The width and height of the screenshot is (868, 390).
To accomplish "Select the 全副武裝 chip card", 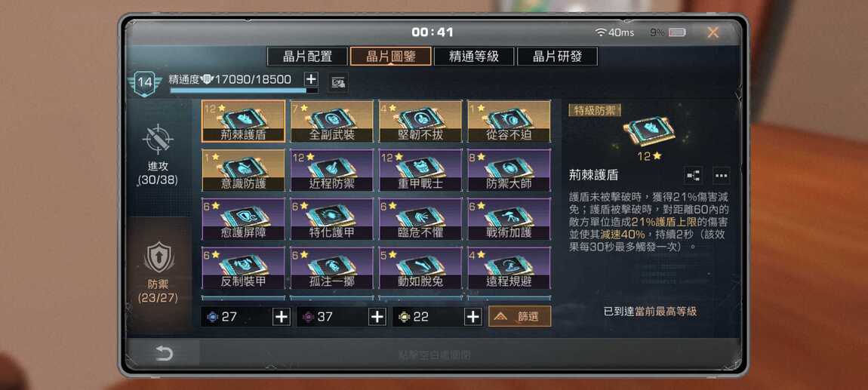I will pyautogui.click(x=331, y=121).
